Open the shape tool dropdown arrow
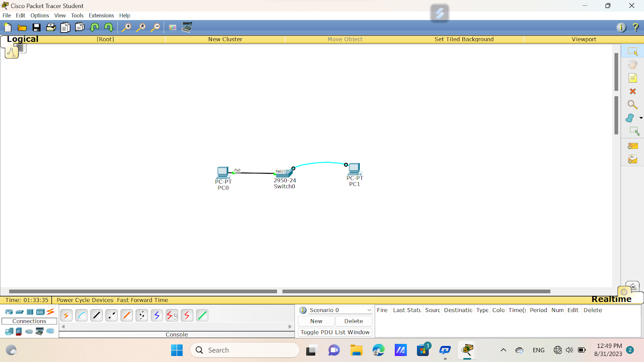Image resolution: width=644 pixels, height=362 pixels. [641, 118]
